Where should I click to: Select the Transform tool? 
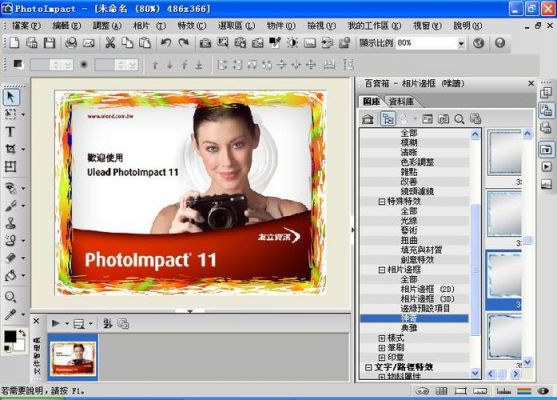click(x=10, y=166)
